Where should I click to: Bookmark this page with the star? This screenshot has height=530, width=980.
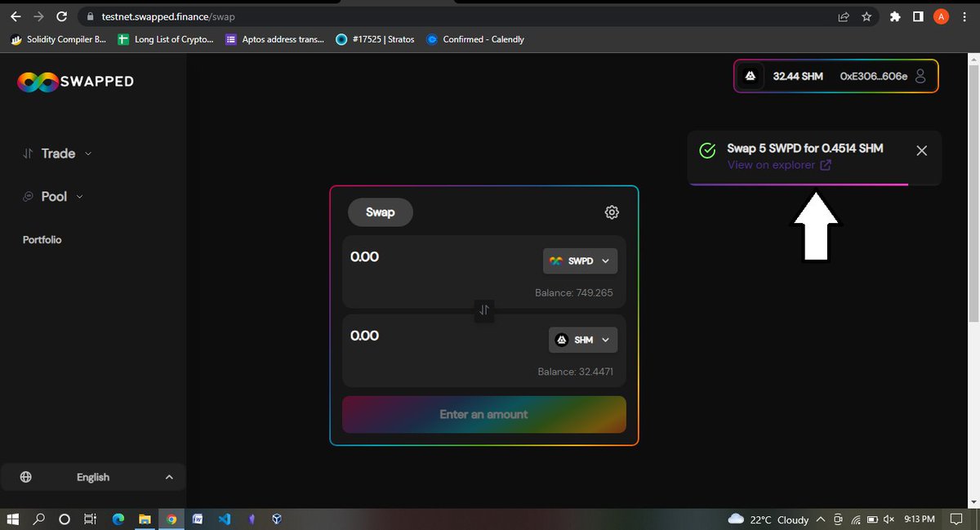tap(866, 16)
